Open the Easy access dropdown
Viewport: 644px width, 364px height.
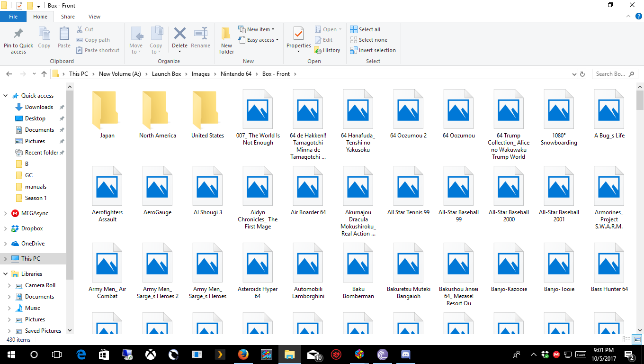click(258, 40)
